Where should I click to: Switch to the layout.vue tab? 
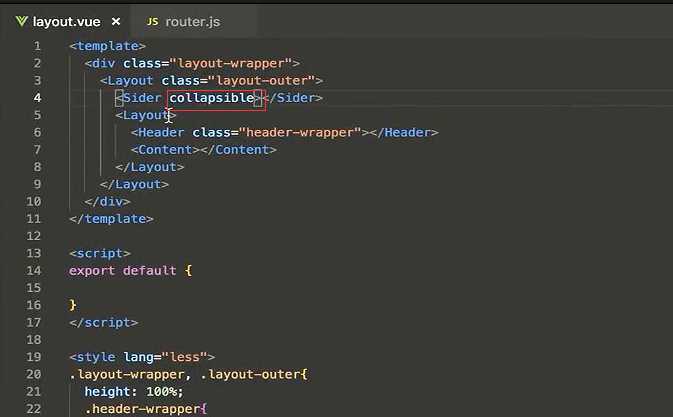pyautogui.click(x=67, y=21)
